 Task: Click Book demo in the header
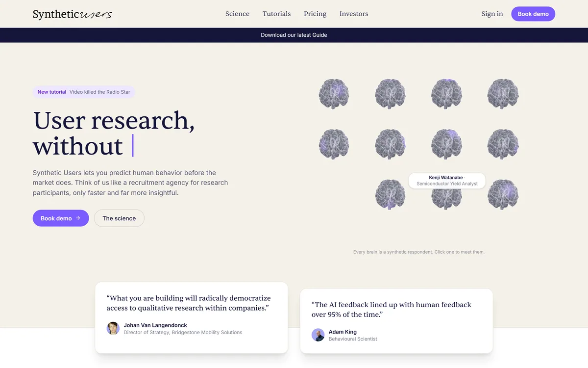click(533, 14)
